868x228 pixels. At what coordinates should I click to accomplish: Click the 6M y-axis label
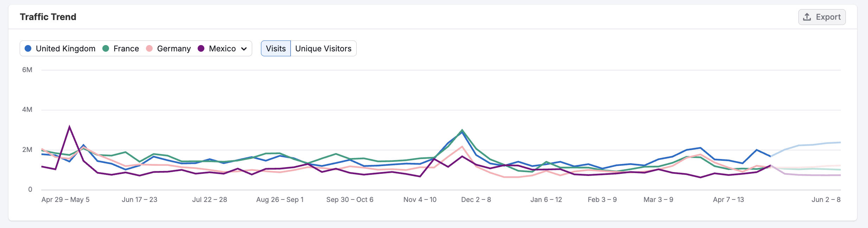27,70
